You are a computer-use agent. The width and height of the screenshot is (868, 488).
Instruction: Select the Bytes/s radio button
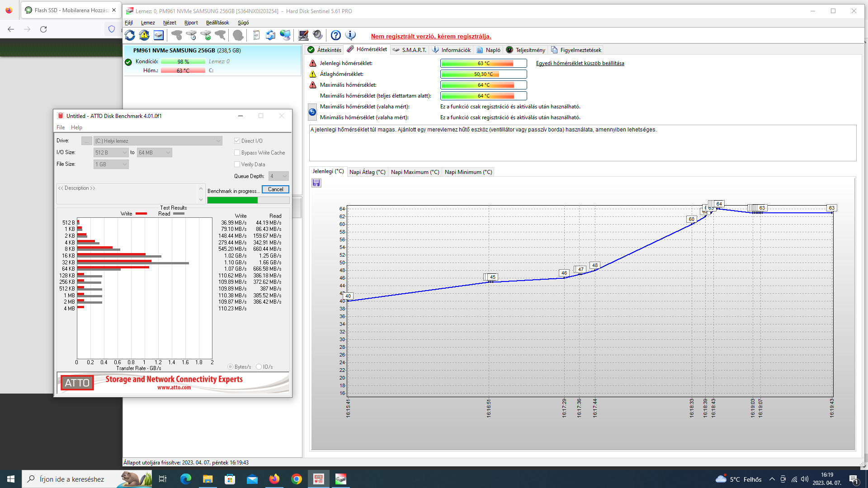point(231,367)
